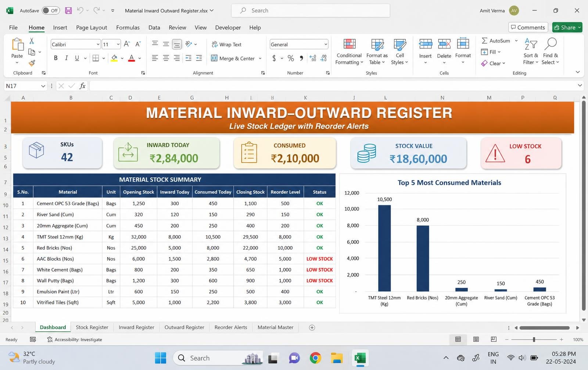Screen dimensions: 588x370
Task: Click Cell Styles button
Action: (400, 51)
